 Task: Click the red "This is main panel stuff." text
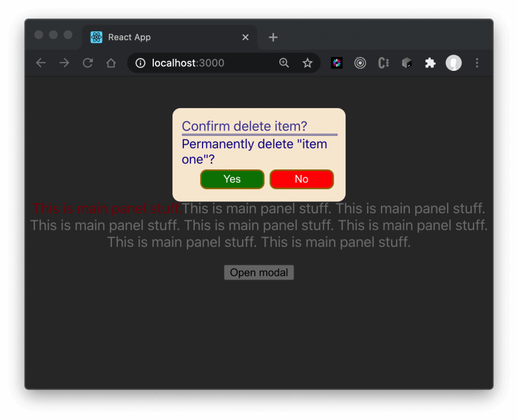click(107, 208)
